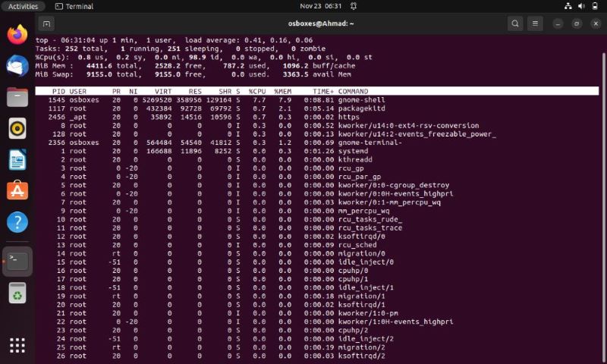
Task: Select the idle_inject/0 process name
Action: (x=366, y=262)
